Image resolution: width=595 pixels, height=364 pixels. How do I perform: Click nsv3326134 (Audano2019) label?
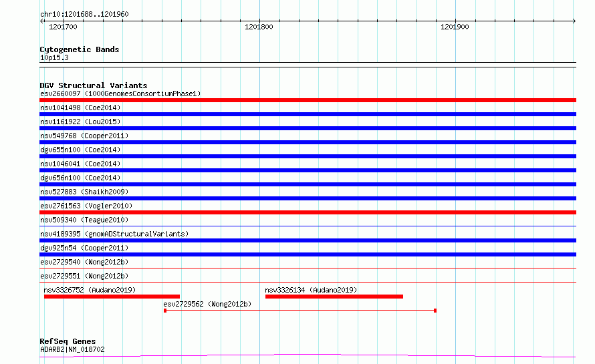pyautogui.click(x=311, y=290)
